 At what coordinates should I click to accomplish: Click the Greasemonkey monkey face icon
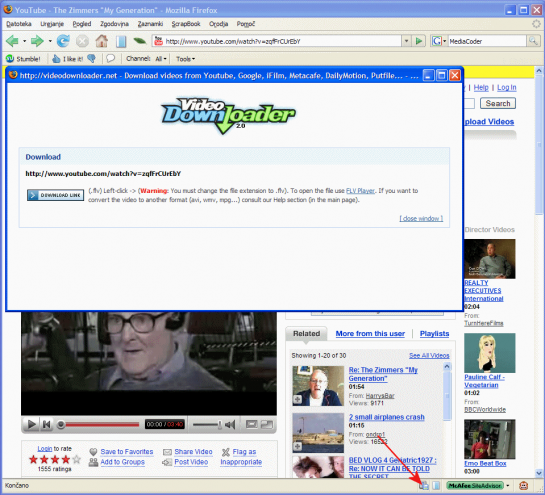[x=523, y=486]
